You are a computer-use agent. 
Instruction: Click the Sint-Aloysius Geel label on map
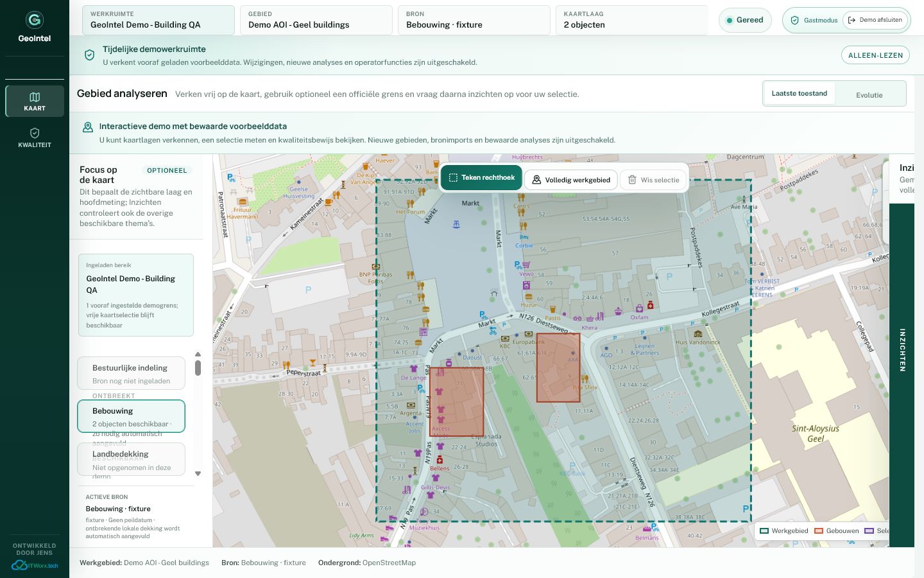click(816, 433)
